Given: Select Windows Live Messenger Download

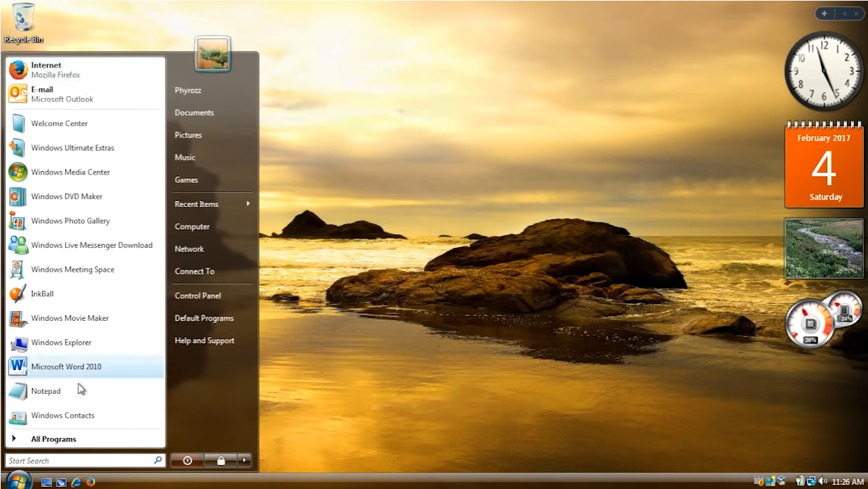Looking at the screenshot, I should 85,245.
